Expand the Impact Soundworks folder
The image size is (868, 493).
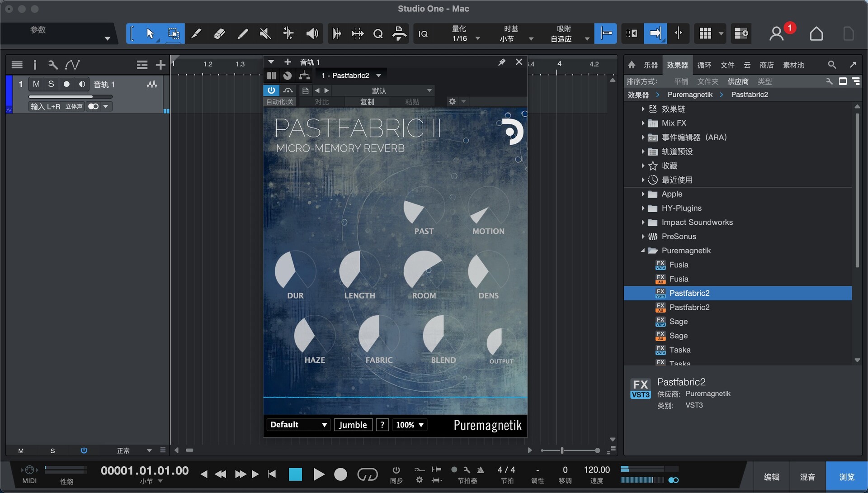643,223
